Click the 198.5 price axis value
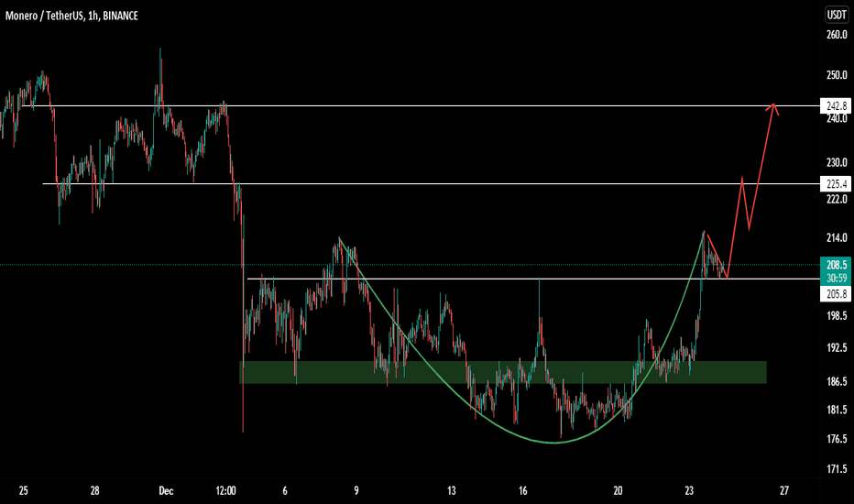 pyautogui.click(x=837, y=315)
